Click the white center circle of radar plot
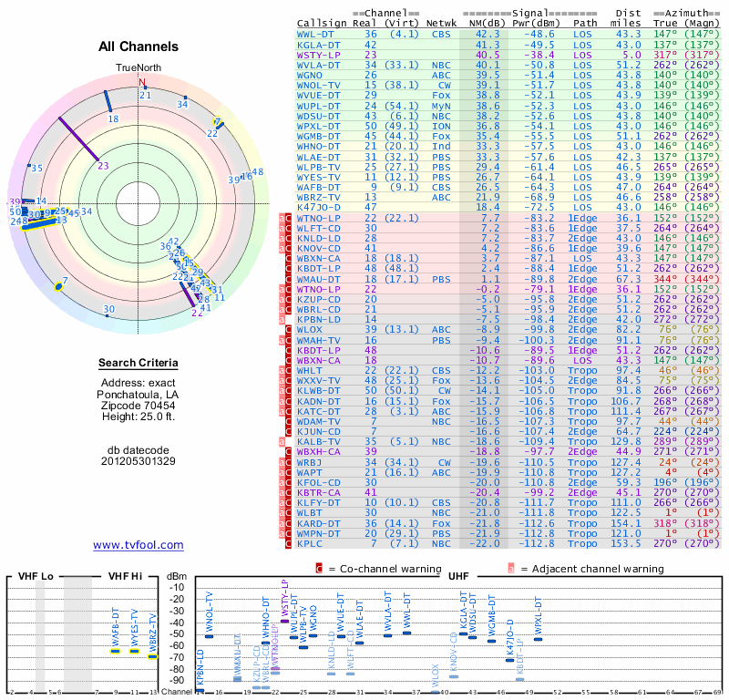The height and width of the screenshot is (700, 729). [141, 202]
